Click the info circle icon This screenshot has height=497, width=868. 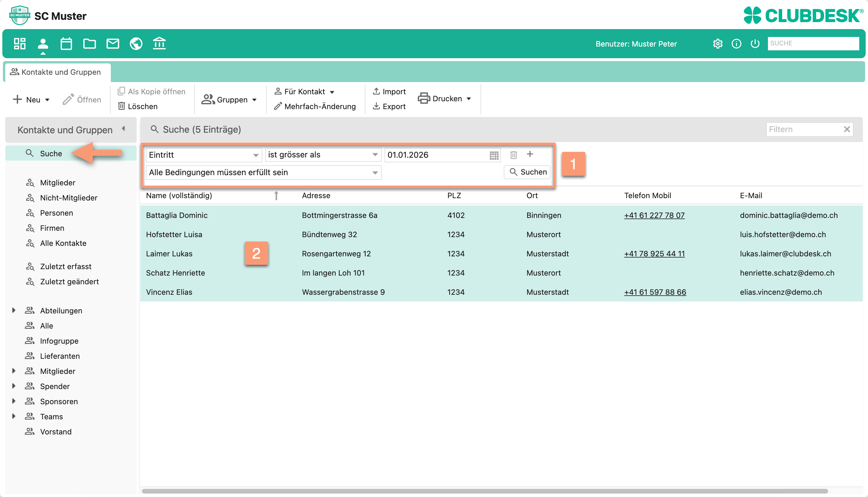click(736, 44)
